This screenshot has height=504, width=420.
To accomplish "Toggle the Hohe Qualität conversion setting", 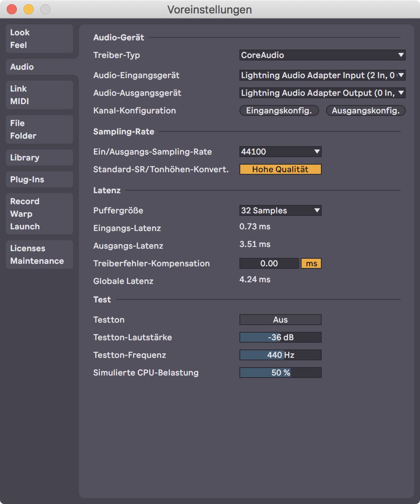I will (280, 169).
